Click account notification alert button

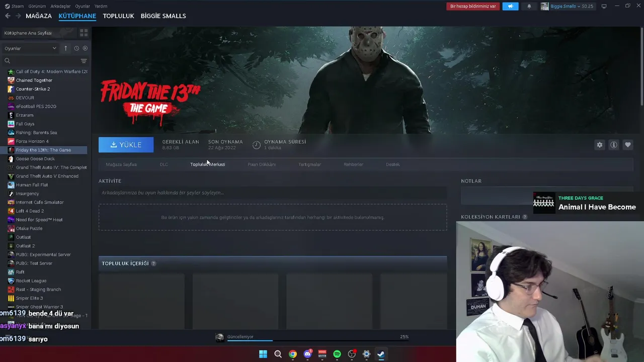click(472, 6)
